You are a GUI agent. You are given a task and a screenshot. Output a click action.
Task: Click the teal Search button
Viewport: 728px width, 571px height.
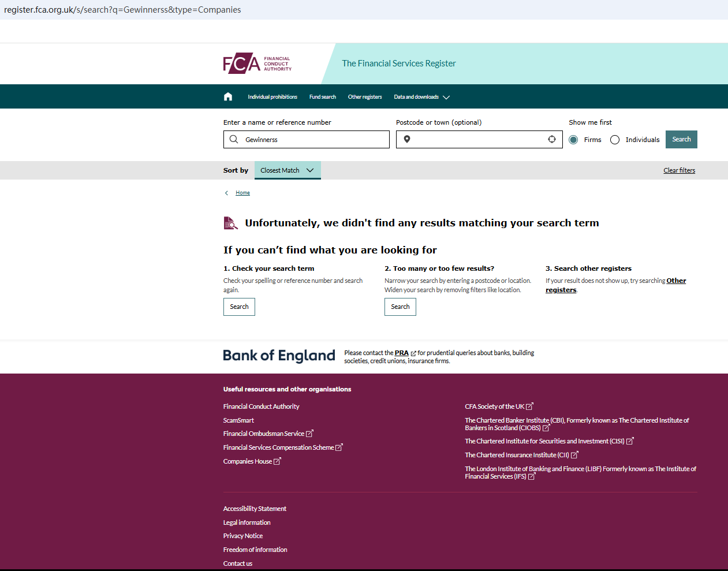[681, 139]
